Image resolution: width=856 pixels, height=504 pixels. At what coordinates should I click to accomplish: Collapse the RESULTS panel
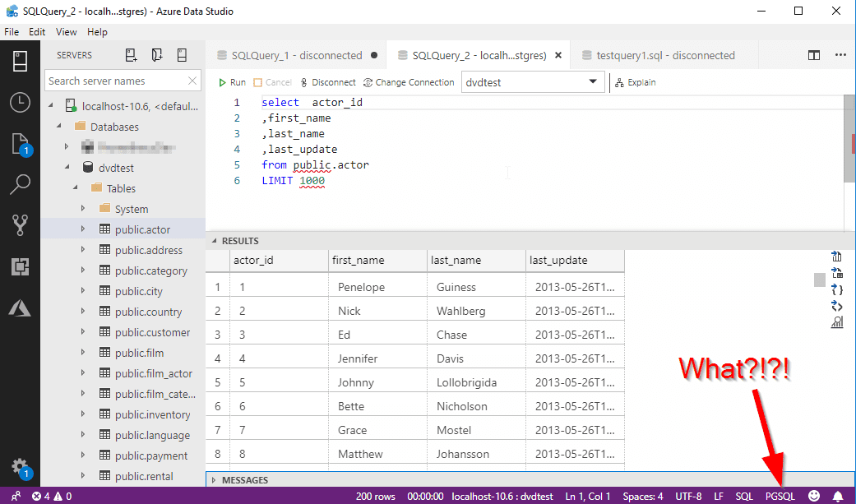pos(215,241)
